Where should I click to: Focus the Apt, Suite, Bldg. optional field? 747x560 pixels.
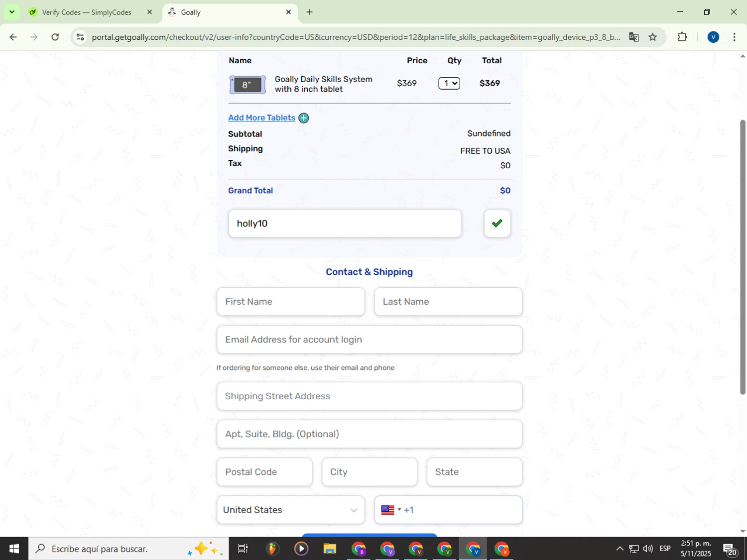[x=370, y=434]
